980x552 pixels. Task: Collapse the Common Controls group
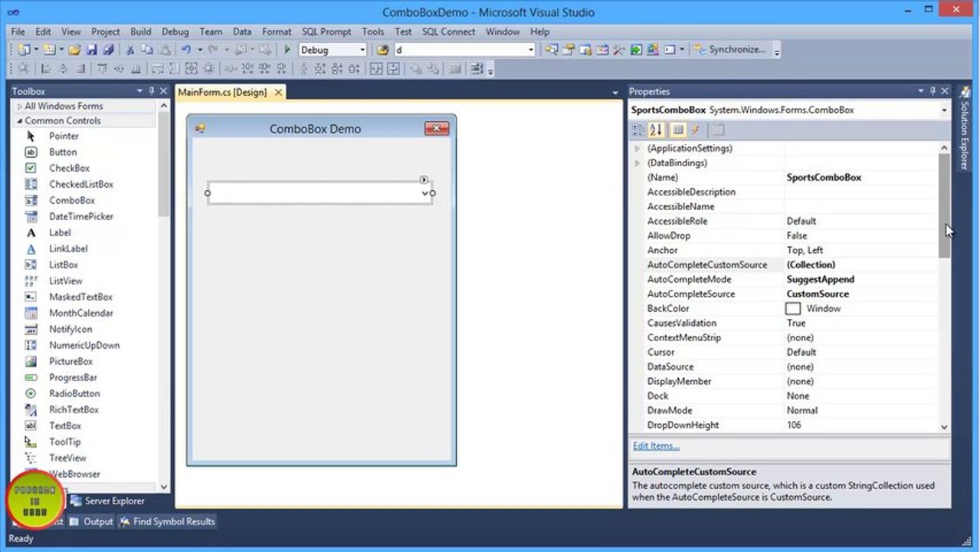coord(20,121)
